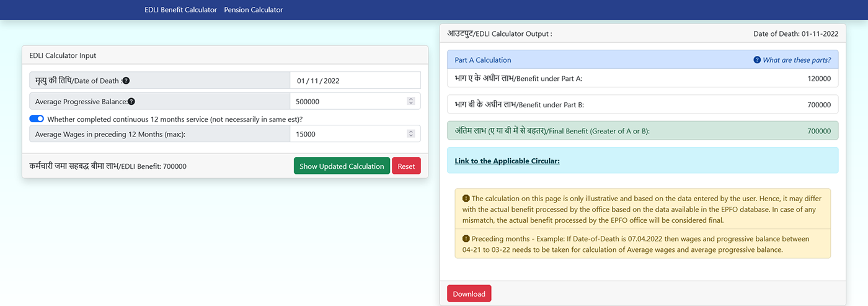Click the Date of Death input field
Screen dimensions: 868x306
pyautogui.click(x=355, y=81)
